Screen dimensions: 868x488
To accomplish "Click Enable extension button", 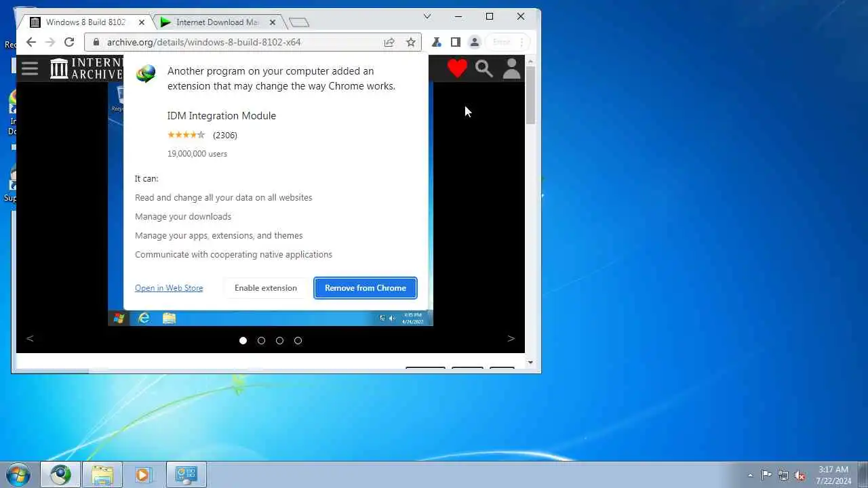I will point(266,288).
